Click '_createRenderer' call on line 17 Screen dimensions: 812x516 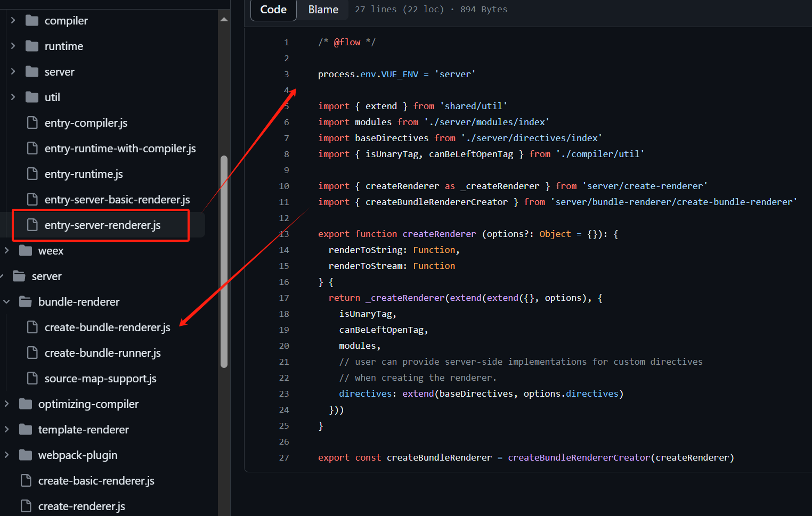point(405,298)
